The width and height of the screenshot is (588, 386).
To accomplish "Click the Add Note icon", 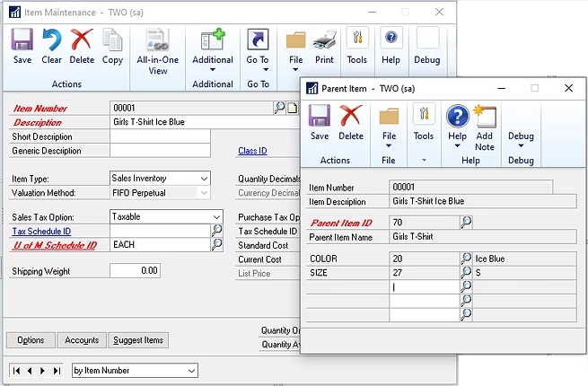I will (x=485, y=127).
